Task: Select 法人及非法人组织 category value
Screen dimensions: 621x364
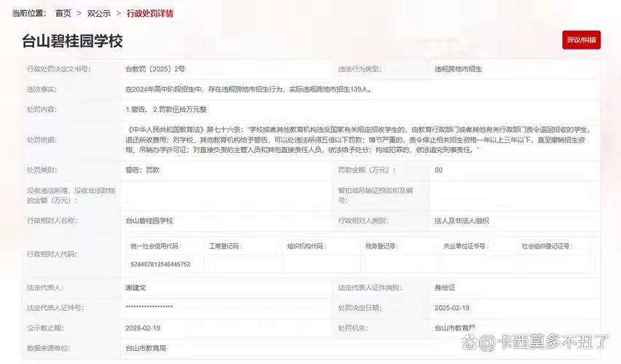Action: (x=461, y=221)
